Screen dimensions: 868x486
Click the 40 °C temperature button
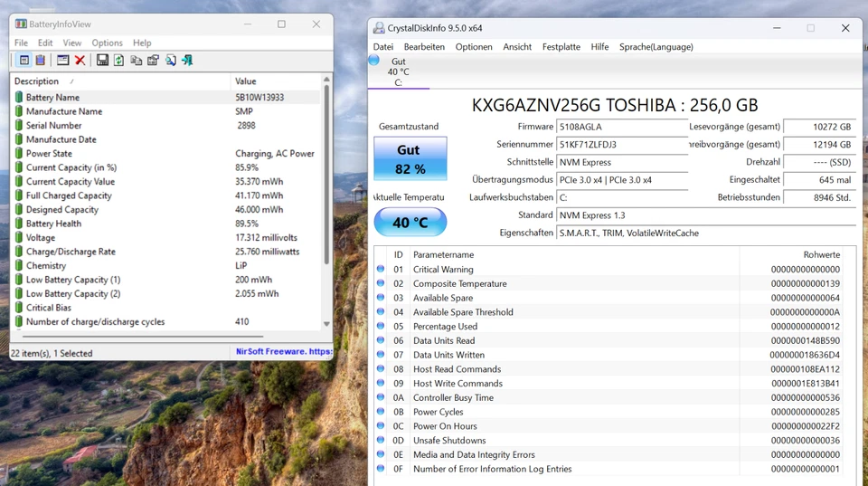[410, 223]
